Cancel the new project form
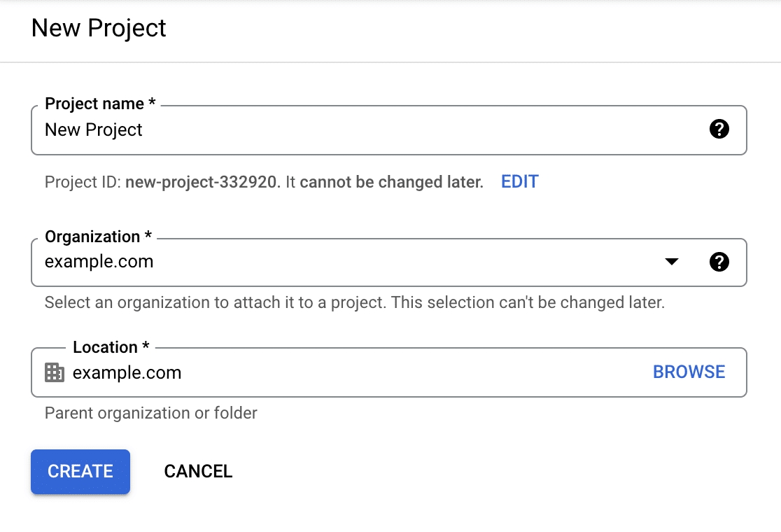This screenshot has height=532, width=781. point(198,472)
